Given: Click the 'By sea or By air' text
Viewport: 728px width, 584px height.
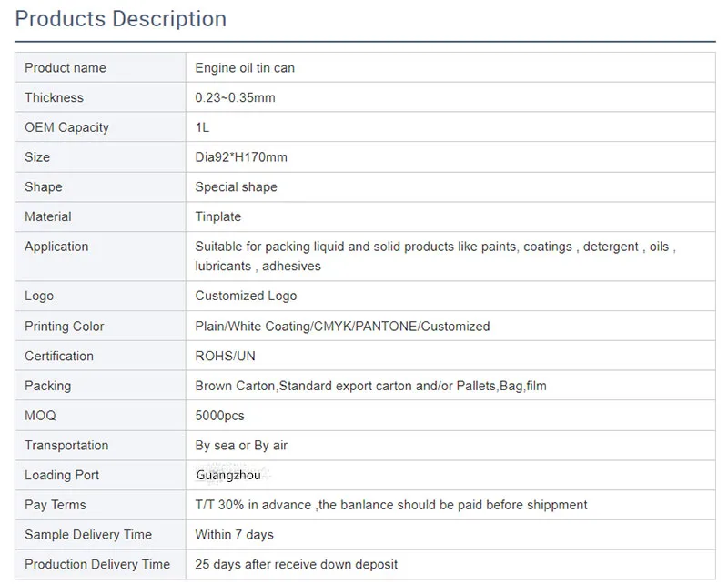Looking at the screenshot, I should [241, 446].
